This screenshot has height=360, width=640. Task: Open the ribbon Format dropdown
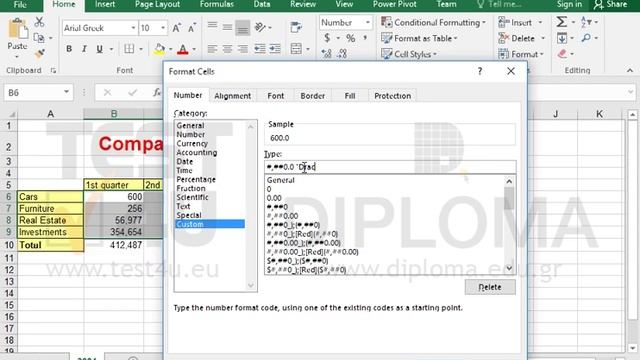pos(521,54)
